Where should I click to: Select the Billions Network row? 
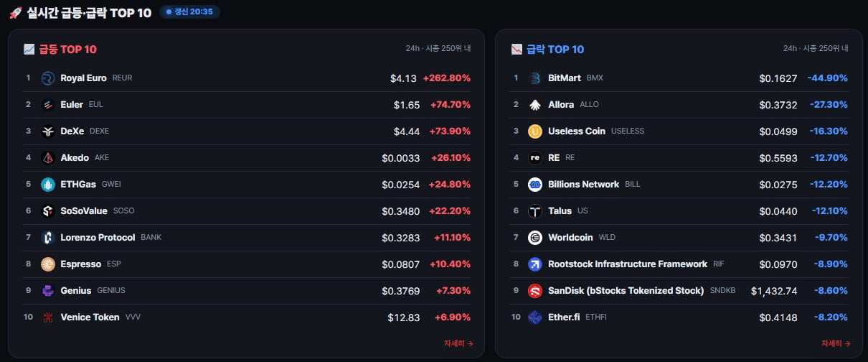(x=679, y=185)
